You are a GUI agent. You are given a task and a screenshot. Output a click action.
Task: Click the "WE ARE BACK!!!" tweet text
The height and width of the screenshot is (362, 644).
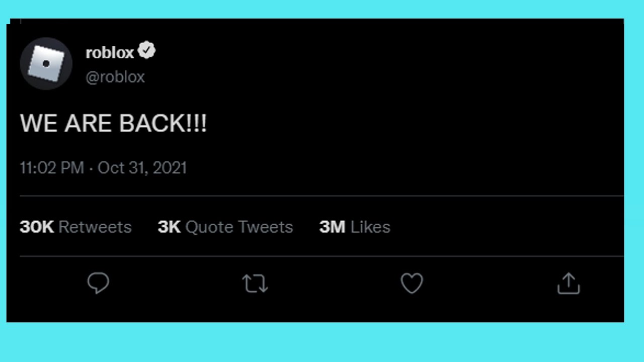113,123
